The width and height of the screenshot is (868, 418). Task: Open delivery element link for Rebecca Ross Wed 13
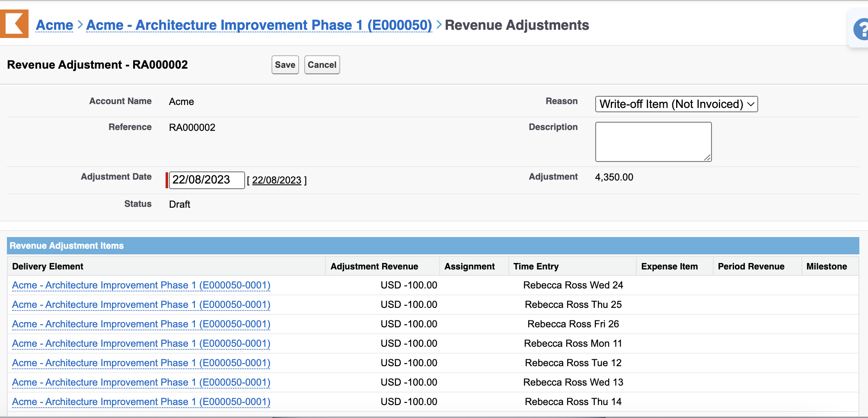click(141, 383)
